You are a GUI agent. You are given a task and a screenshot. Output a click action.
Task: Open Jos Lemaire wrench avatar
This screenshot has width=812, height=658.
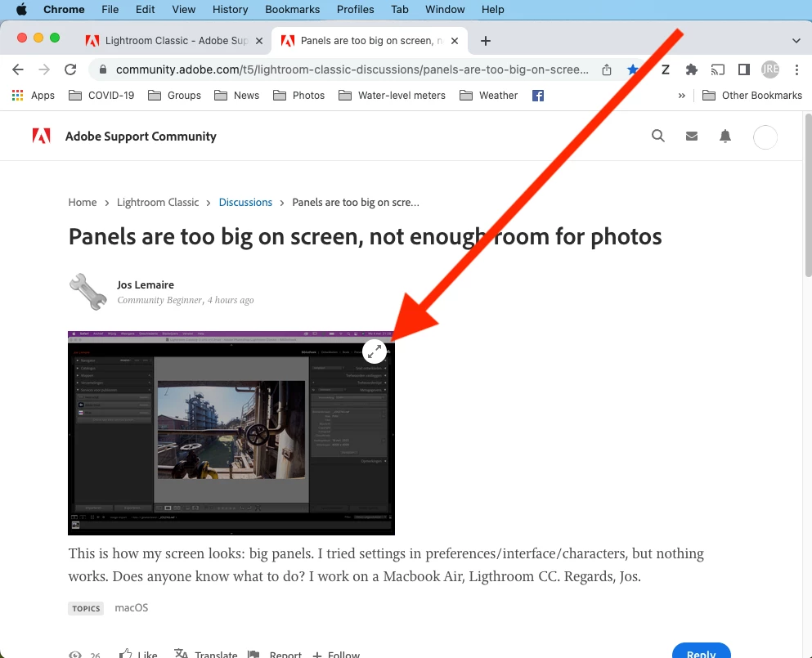[88, 292]
